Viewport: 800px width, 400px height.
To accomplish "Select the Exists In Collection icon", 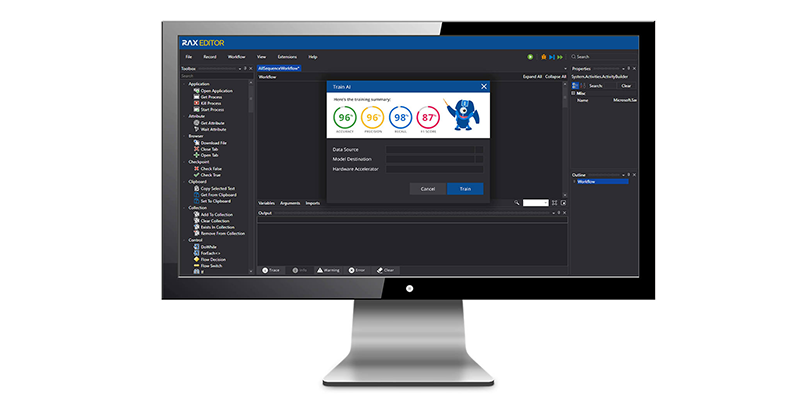I will (x=196, y=227).
